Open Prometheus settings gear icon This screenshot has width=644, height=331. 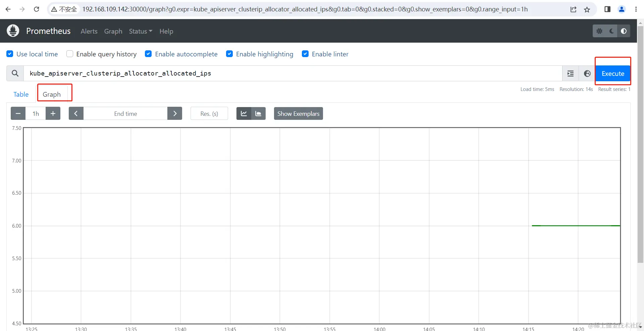(x=599, y=31)
